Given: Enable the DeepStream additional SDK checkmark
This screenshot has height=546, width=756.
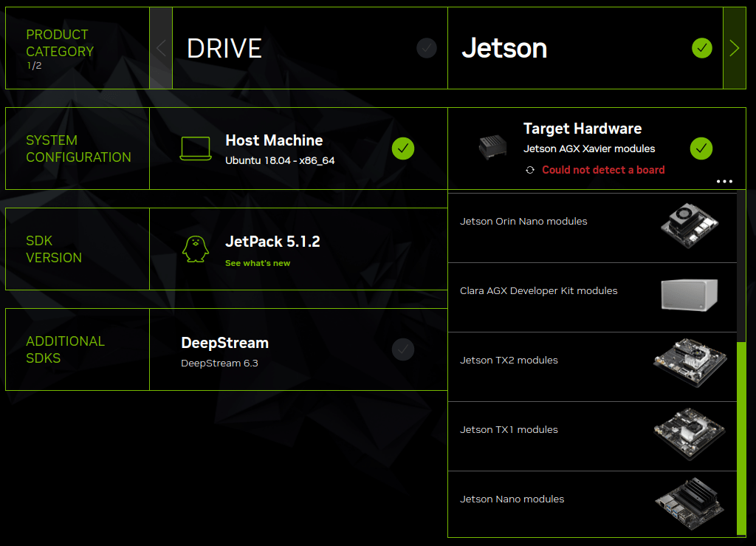Looking at the screenshot, I should tap(403, 349).
